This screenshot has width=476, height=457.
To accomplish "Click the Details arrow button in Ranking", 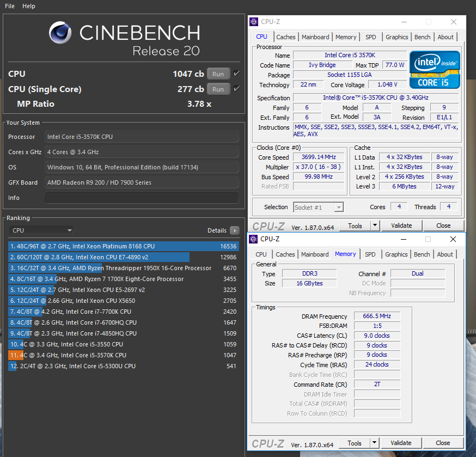I will click(x=234, y=230).
